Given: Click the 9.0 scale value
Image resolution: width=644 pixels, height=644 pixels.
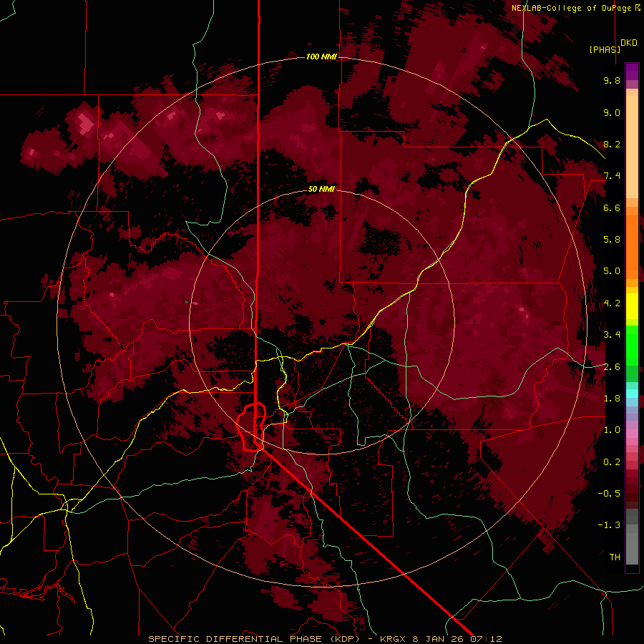Looking at the screenshot, I should point(612,112).
